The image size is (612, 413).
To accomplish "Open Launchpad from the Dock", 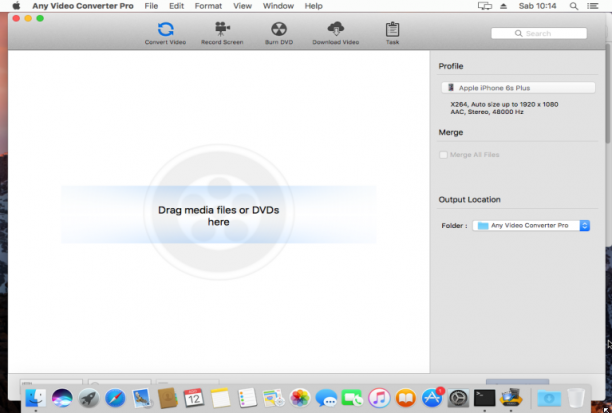I will tap(89, 399).
